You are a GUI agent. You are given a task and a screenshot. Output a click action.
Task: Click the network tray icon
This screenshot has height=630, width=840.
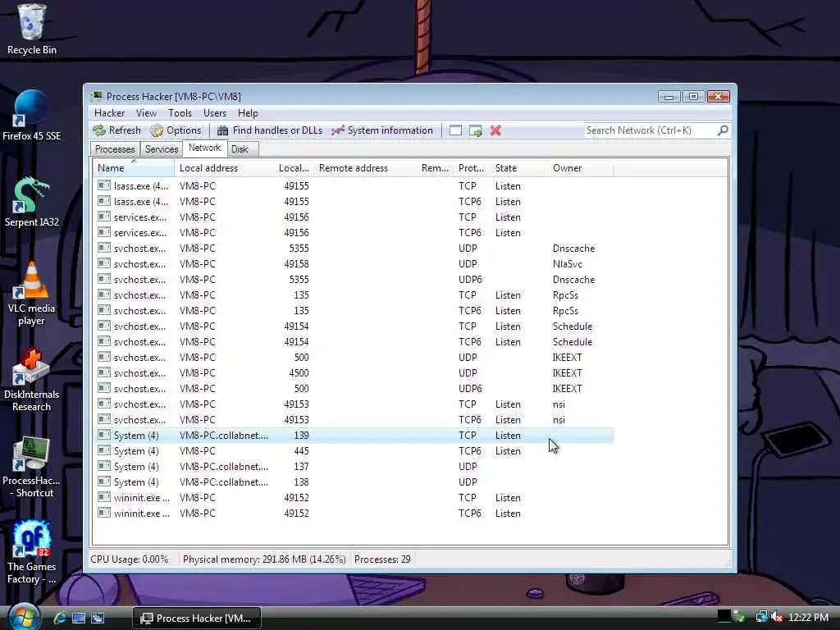760,617
